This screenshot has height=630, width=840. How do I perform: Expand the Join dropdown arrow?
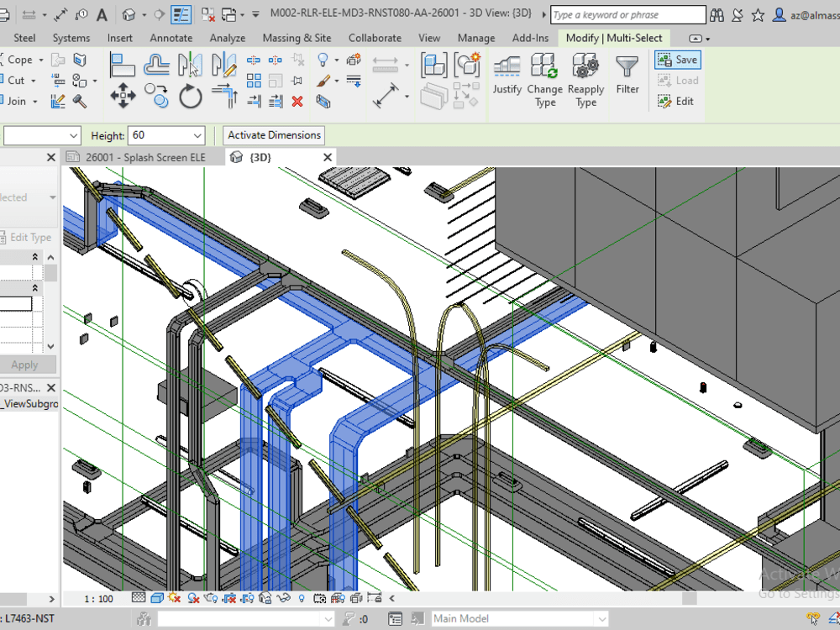(x=35, y=102)
